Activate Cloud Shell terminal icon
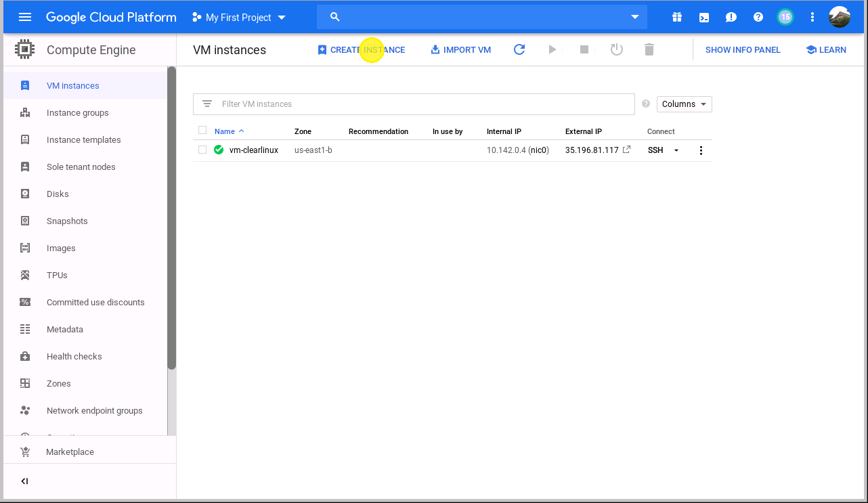This screenshot has width=868, height=503. pyautogui.click(x=704, y=18)
